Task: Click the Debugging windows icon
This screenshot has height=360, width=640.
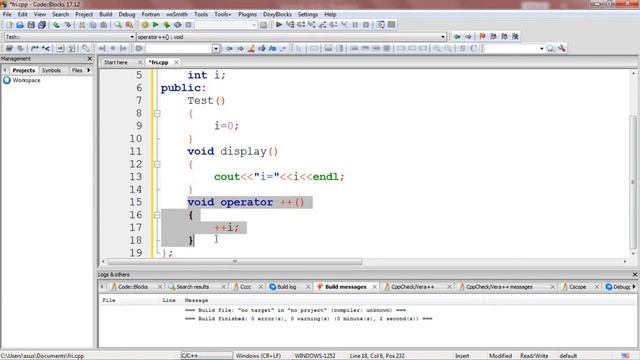Action: click(380, 24)
